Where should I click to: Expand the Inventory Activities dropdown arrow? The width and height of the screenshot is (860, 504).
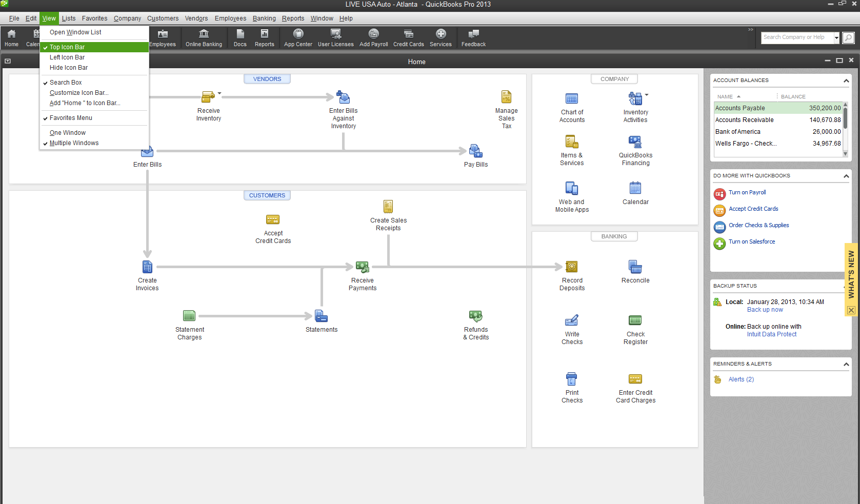click(x=647, y=95)
